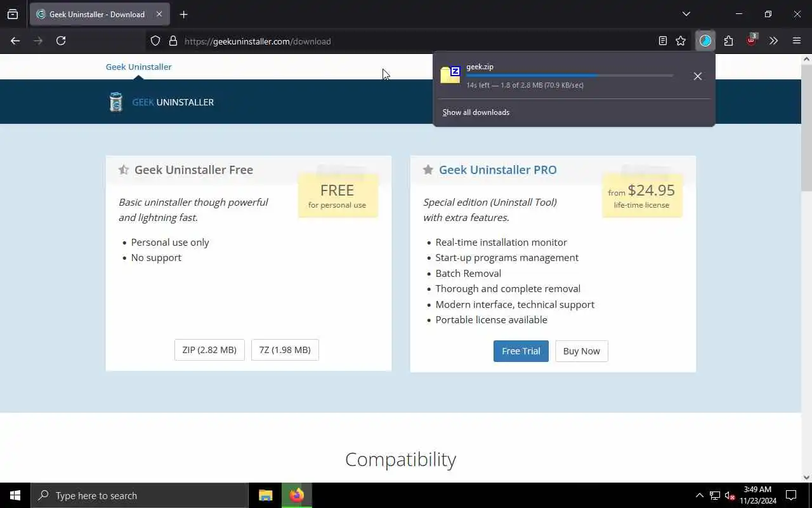The image size is (812, 508).
Task: Go back to previous page
Action: point(15,41)
